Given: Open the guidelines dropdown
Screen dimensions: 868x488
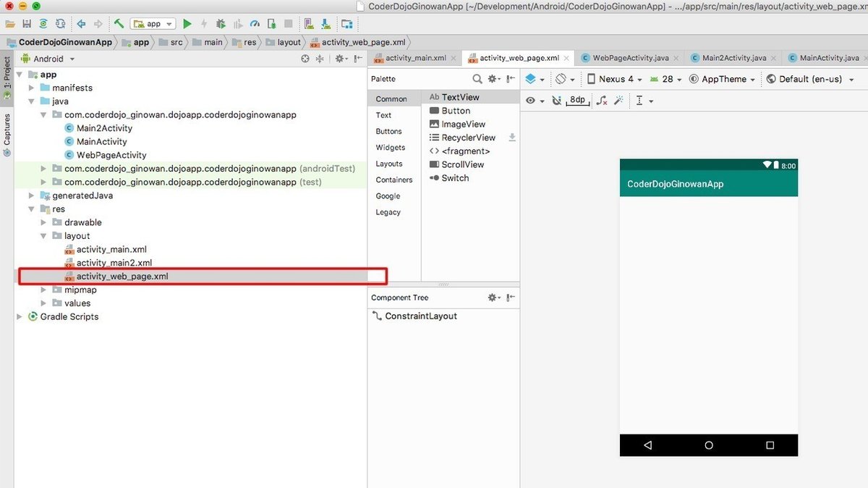Looking at the screenshot, I should click(644, 101).
